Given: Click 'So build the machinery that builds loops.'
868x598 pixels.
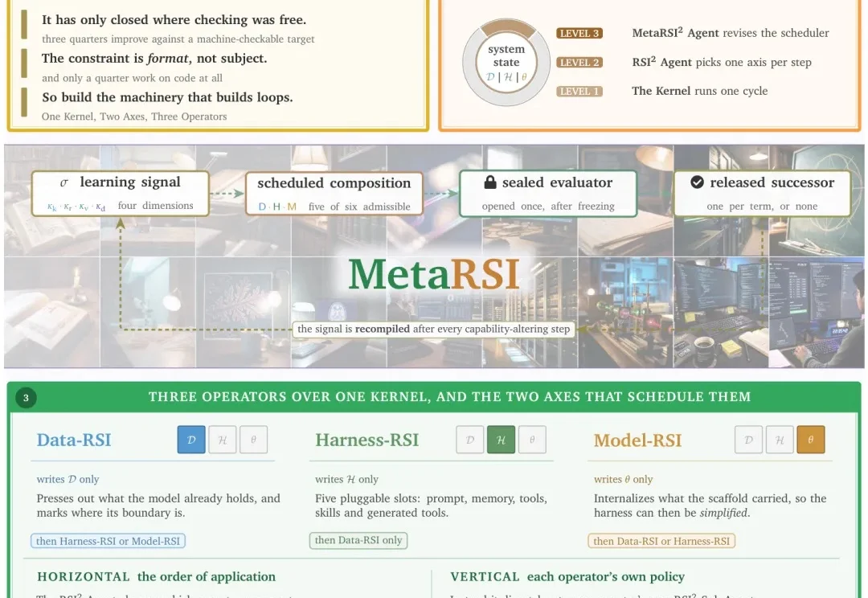Looking at the screenshot, I should (x=167, y=97).
